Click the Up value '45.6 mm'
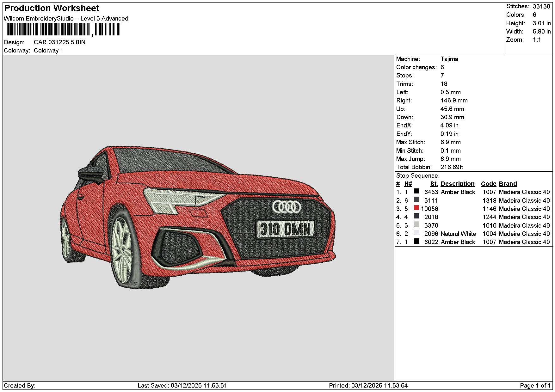 (x=452, y=109)
